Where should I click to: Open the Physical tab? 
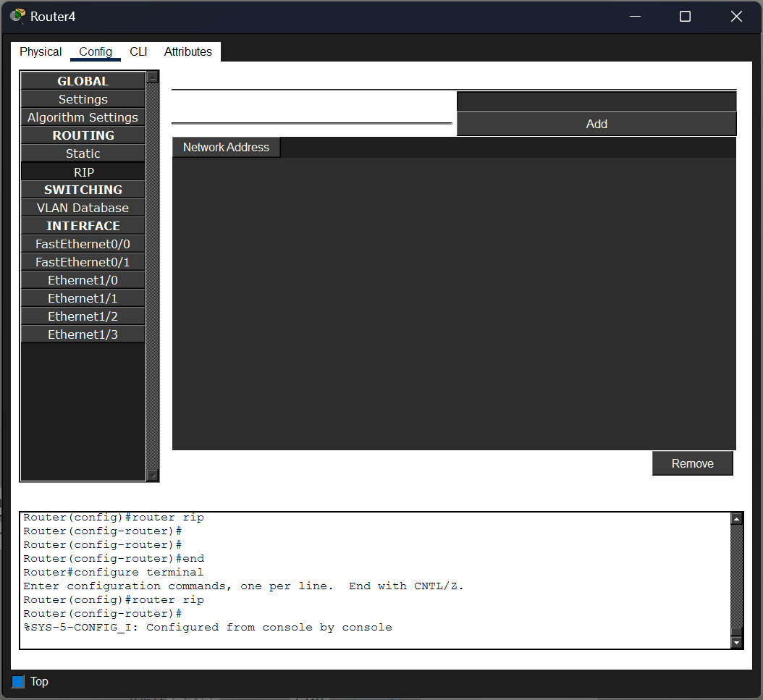(41, 51)
